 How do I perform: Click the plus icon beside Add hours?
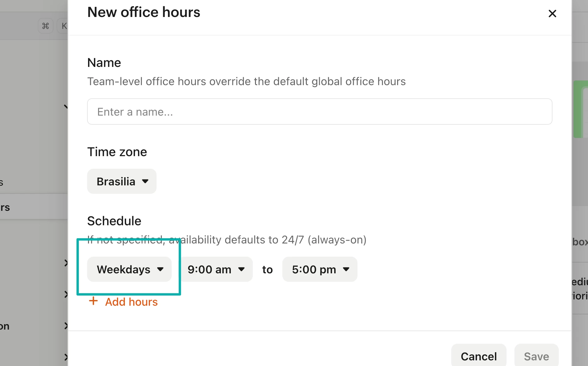click(x=93, y=301)
